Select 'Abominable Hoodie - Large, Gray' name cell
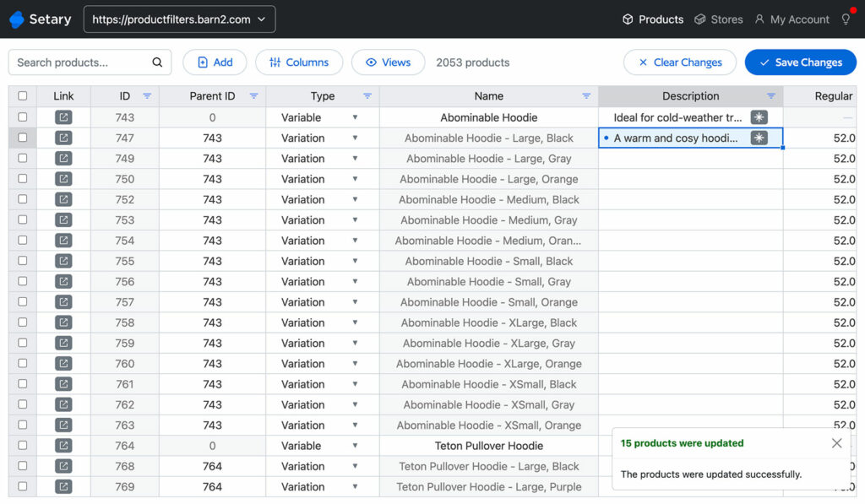Image resolution: width=865 pixels, height=504 pixels. pyautogui.click(x=489, y=158)
